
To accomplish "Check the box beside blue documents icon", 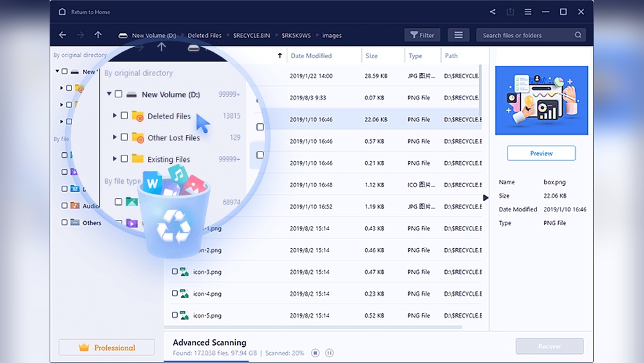I will point(64,188).
